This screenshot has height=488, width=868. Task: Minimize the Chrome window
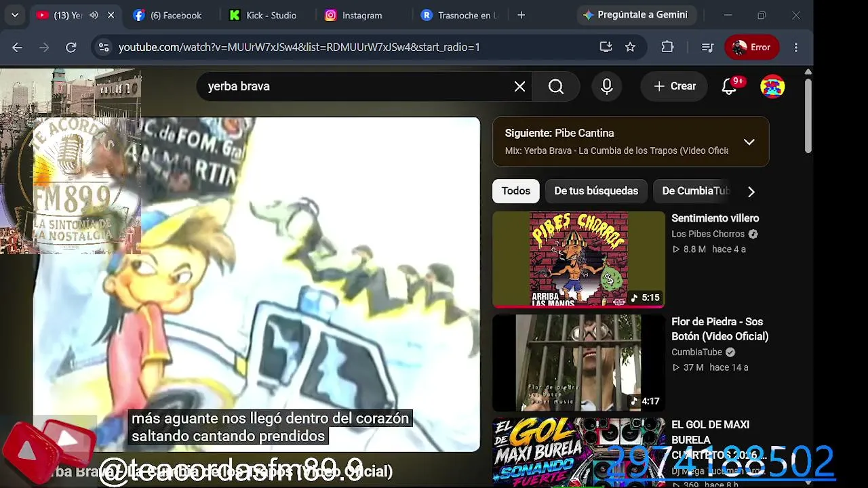728,15
